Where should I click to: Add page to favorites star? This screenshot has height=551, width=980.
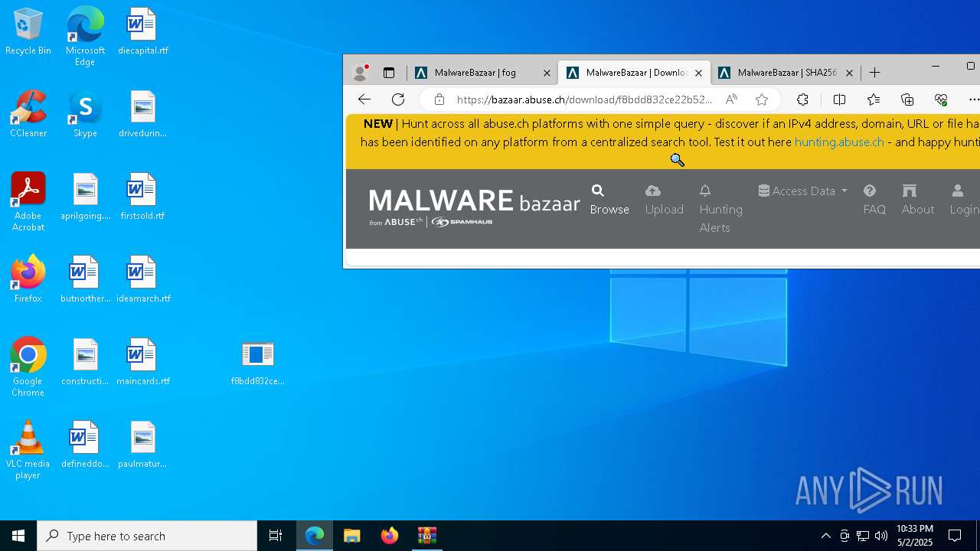click(x=762, y=99)
